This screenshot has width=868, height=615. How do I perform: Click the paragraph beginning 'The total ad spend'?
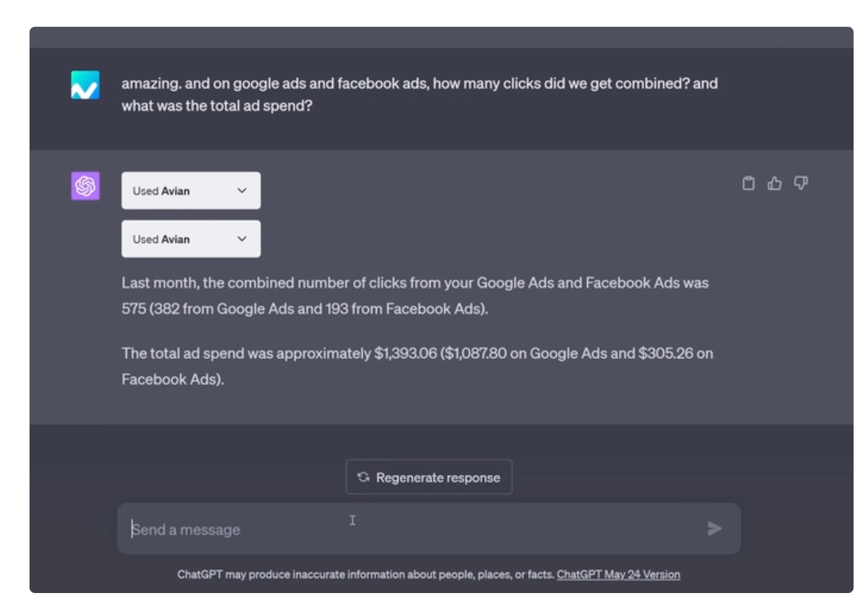click(x=416, y=366)
